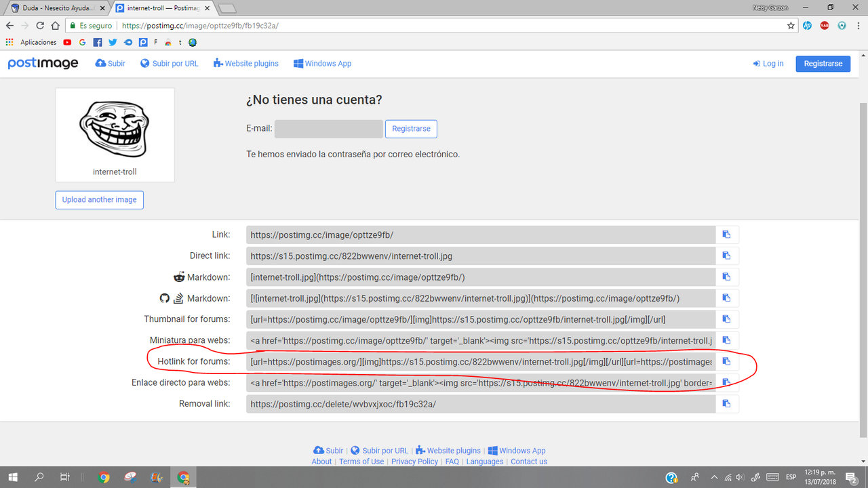Select the Removal link text field
This screenshot has width=868, height=488.
pos(481,403)
